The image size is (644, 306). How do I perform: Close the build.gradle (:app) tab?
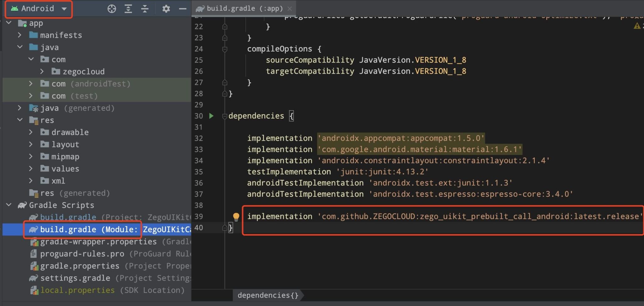click(290, 9)
